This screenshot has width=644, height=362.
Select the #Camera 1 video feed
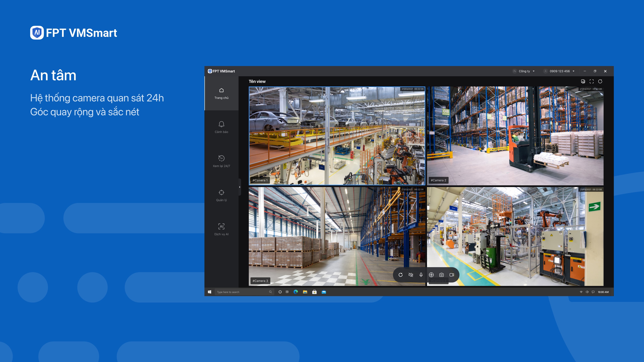coord(337,136)
